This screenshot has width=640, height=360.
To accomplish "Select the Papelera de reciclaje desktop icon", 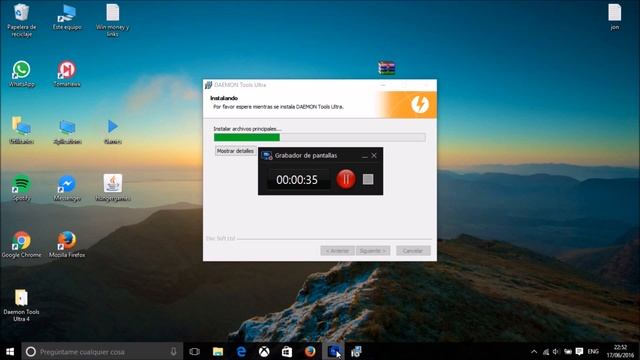I will [21, 20].
